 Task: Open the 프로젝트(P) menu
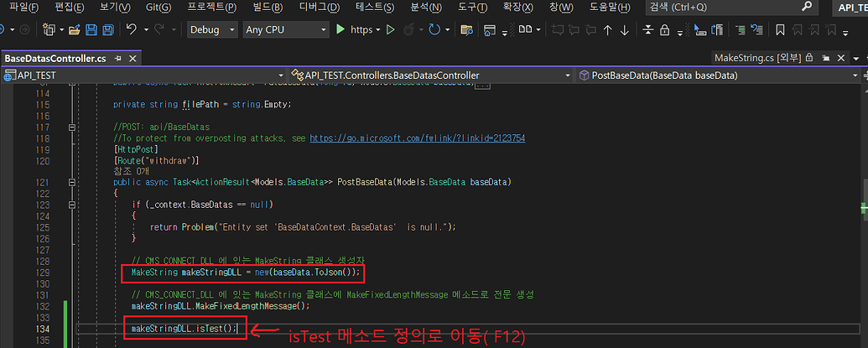(x=212, y=8)
